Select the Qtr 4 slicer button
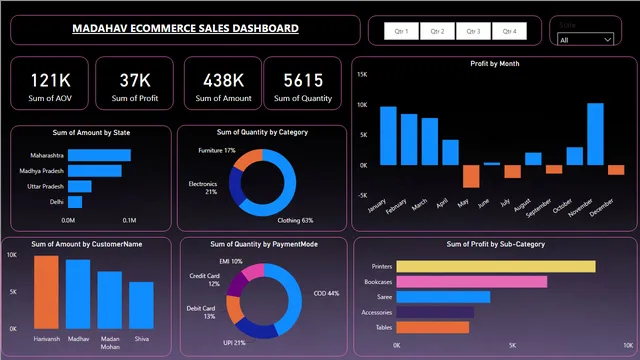640x360 pixels. pos(509,31)
